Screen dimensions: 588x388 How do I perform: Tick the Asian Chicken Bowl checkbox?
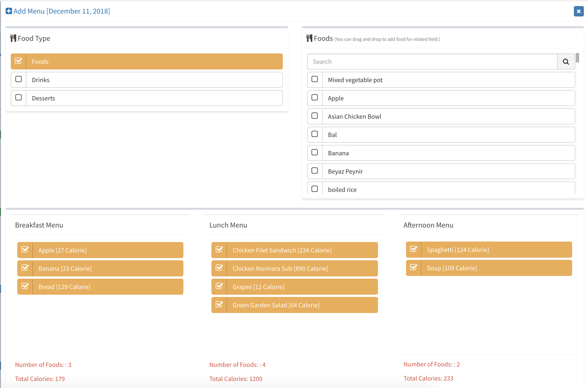tap(315, 116)
